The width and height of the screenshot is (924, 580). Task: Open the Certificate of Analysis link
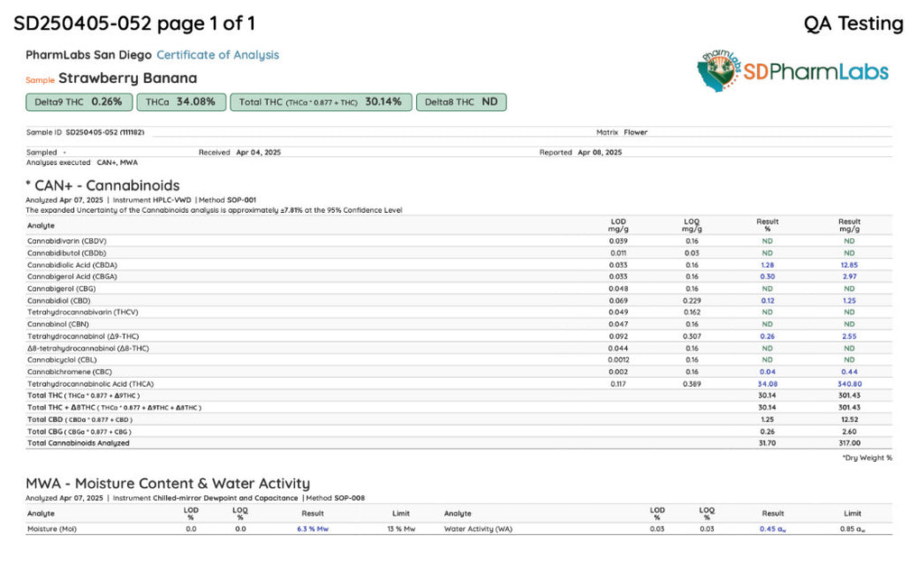(217, 55)
